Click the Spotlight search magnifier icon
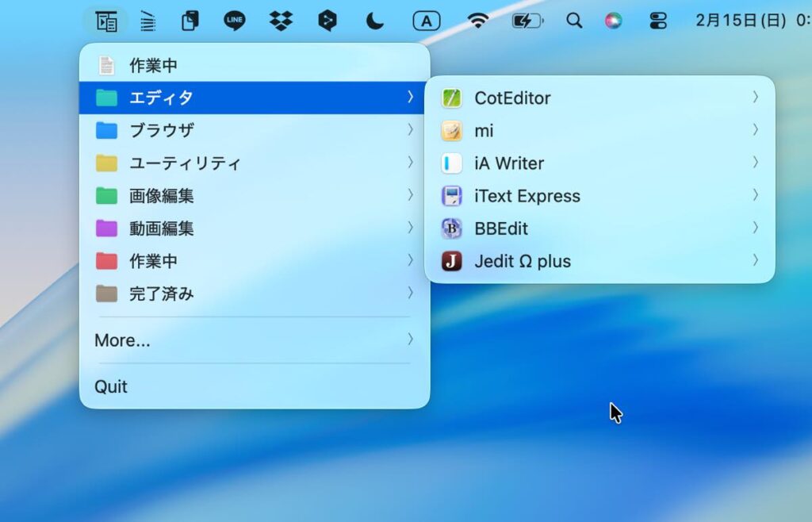The width and height of the screenshot is (812, 522). tap(574, 21)
